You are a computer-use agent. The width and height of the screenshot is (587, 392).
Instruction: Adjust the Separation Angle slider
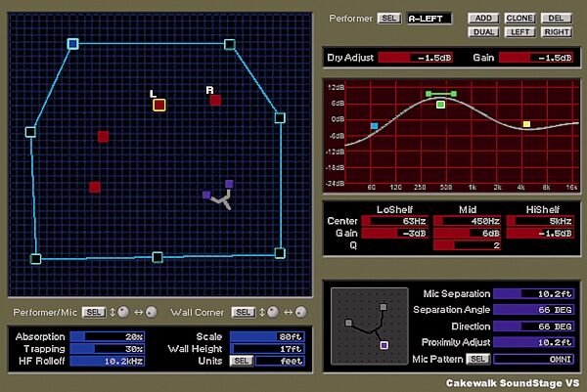(x=534, y=310)
